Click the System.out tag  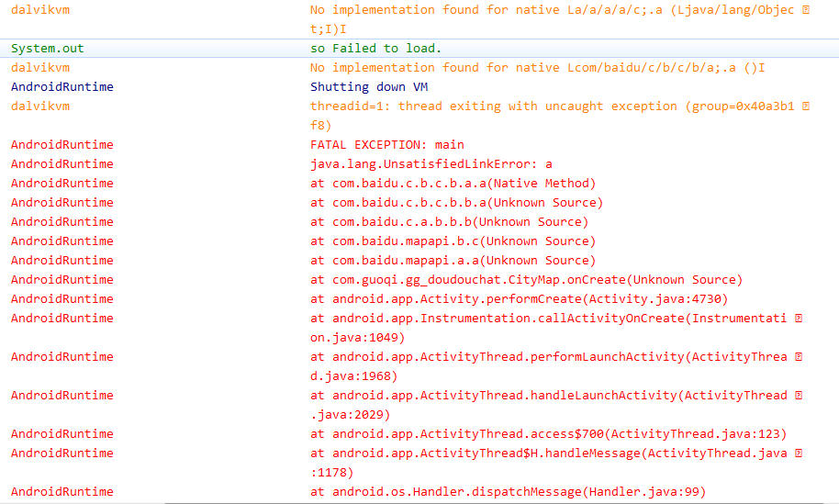(47, 48)
